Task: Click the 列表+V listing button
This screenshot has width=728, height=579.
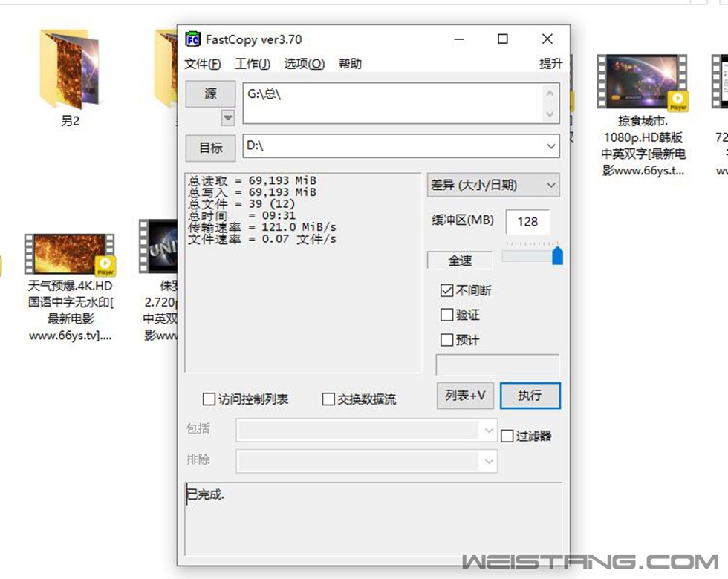Action: (x=465, y=396)
